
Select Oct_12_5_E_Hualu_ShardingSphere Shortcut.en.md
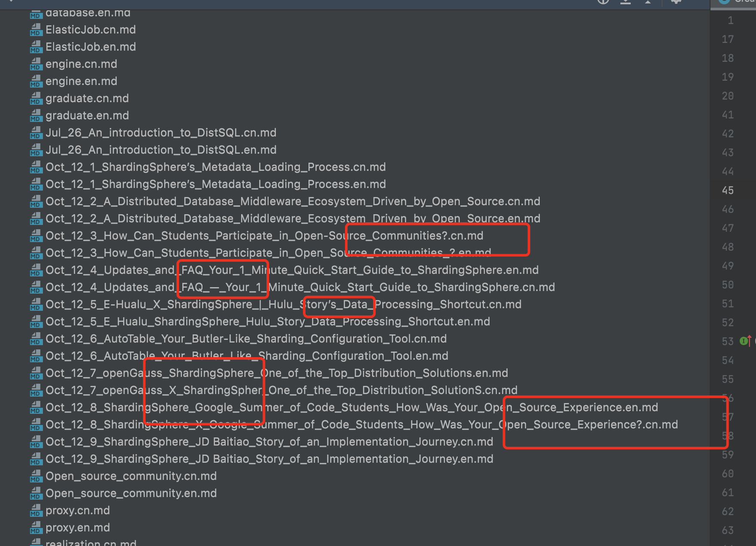point(268,322)
